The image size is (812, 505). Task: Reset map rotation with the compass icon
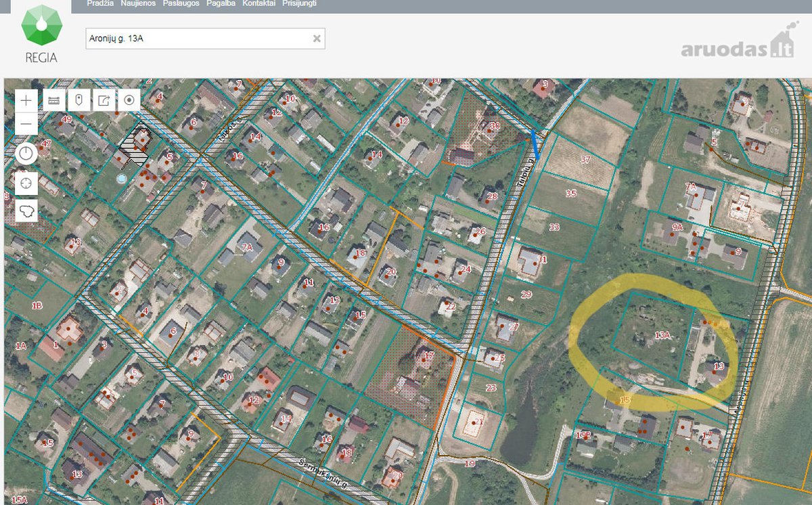tap(26, 153)
